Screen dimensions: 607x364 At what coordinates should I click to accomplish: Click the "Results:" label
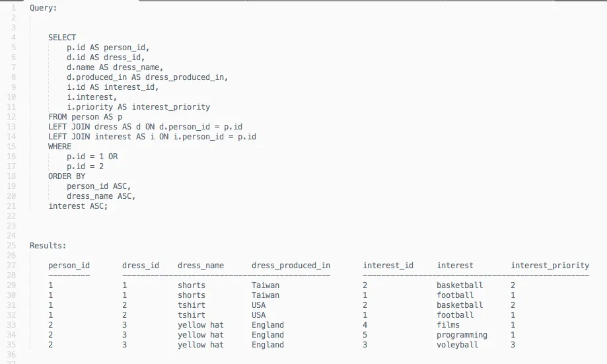click(48, 246)
